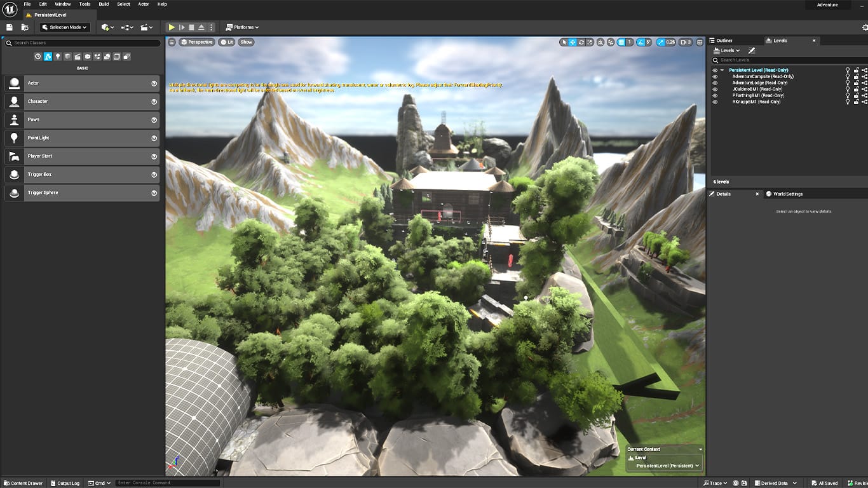The width and height of the screenshot is (868, 488).
Task: Open the Build menu
Action: (104, 4)
